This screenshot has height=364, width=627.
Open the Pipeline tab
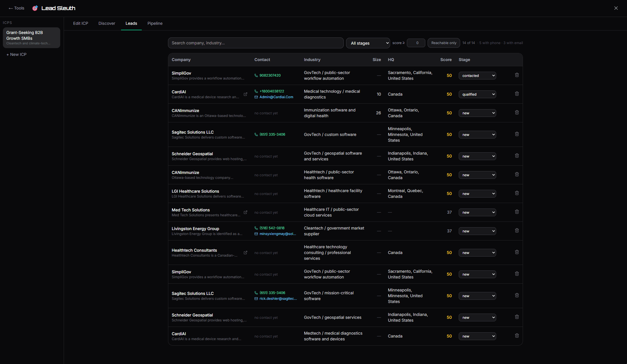tap(155, 23)
